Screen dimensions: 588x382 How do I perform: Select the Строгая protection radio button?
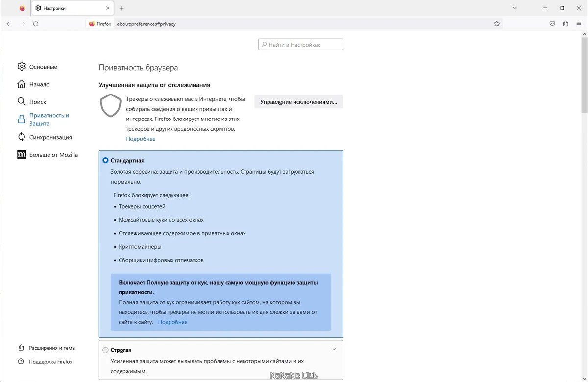(105, 350)
